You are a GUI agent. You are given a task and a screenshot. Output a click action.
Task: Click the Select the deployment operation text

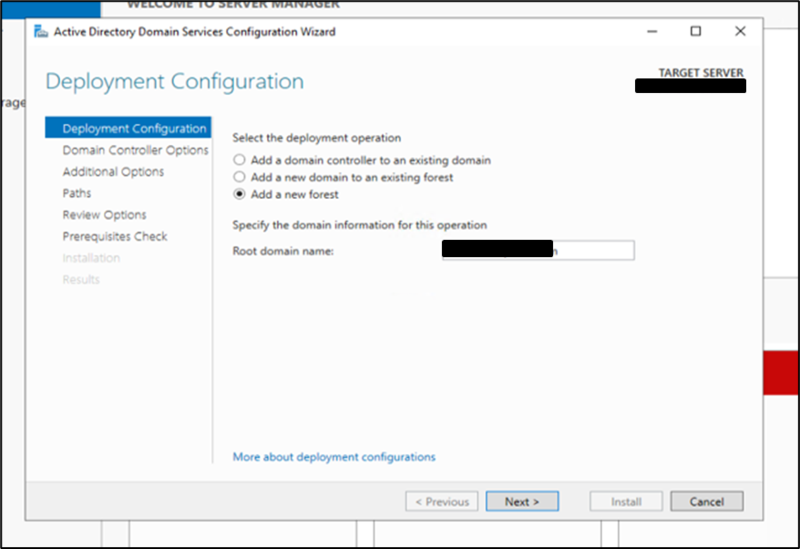click(x=317, y=138)
